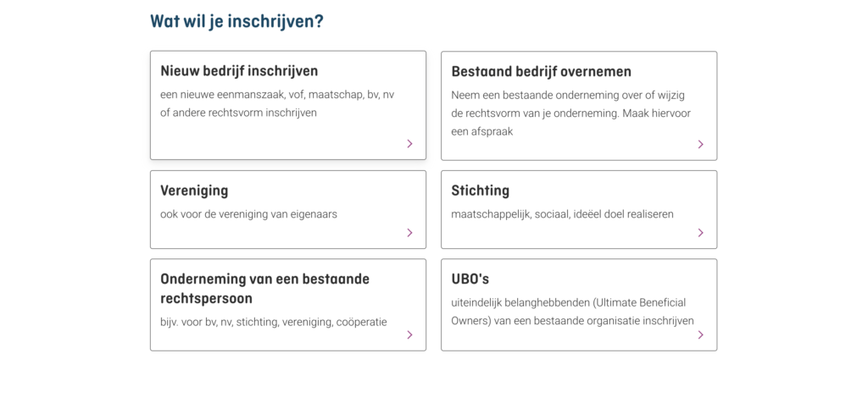The width and height of the screenshot is (868, 398).
Task: Click the arrow on Nieuw bedrijf inschrijven card
Action: pos(409,144)
